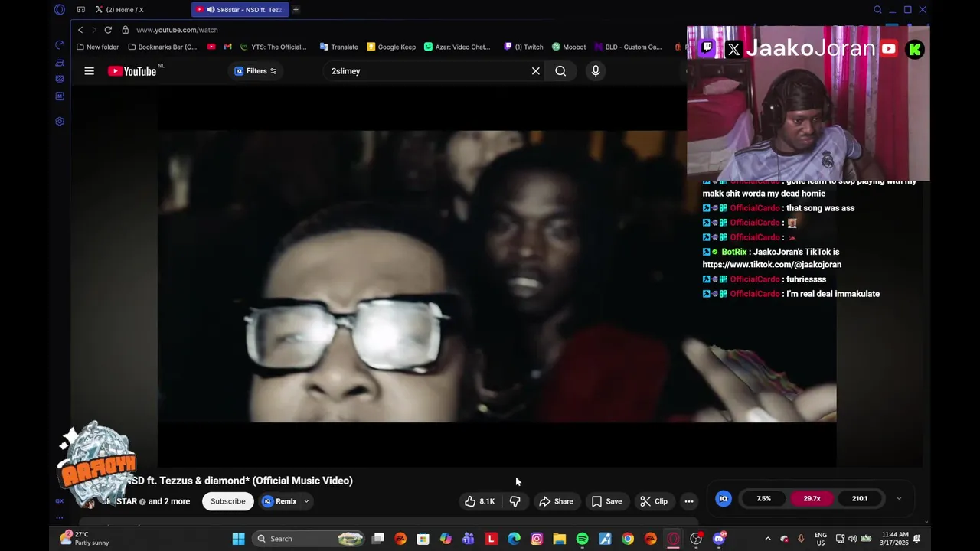The height and width of the screenshot is (551, 980).
Task: Click the taskbar Search box
Action: pos(308,539)
